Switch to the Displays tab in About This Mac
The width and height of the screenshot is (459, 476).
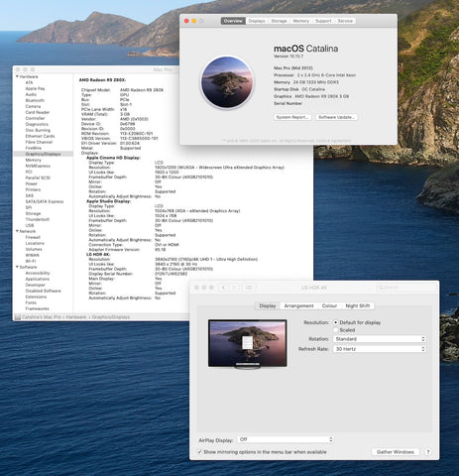257,21
